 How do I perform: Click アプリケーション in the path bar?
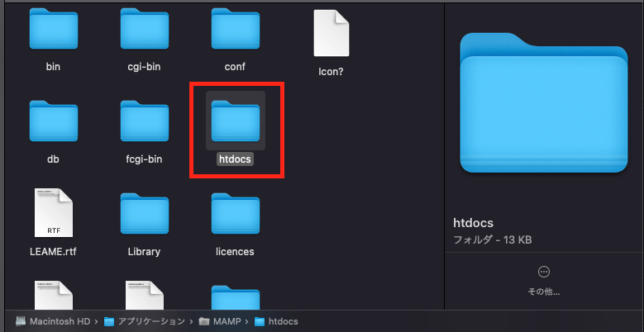tap(145, 321)
